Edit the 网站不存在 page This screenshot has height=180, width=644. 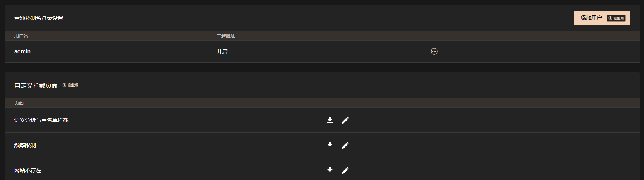[x=345, y=170]
